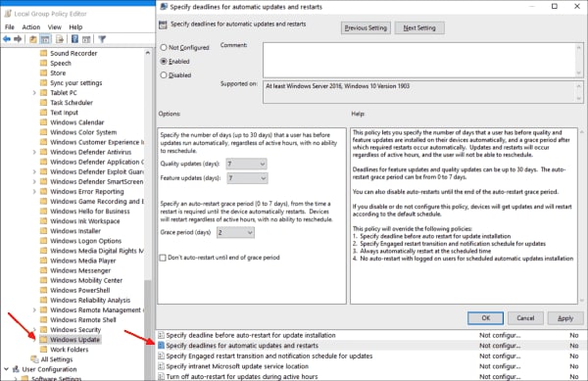Select the 'Specify deadlines for automatic updates and restarts' row
588x381 pixels.
(x=371, y=346)
